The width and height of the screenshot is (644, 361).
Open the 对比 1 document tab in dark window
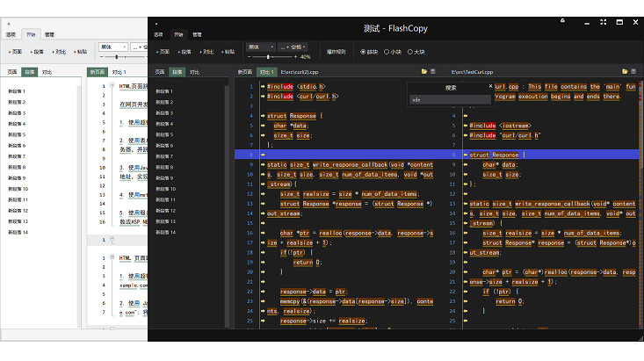tap(266, 71)
